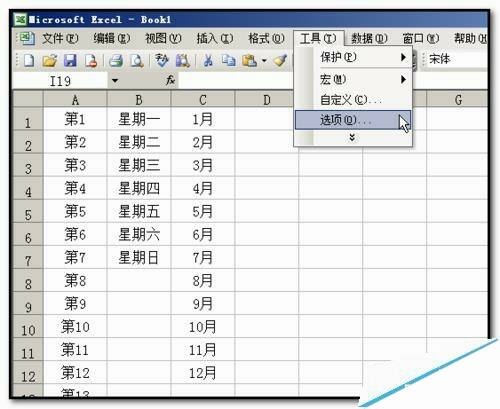Expand the Name Box dropdown arrow
Viewport: 500px width, 409px height.
point(115,81)
